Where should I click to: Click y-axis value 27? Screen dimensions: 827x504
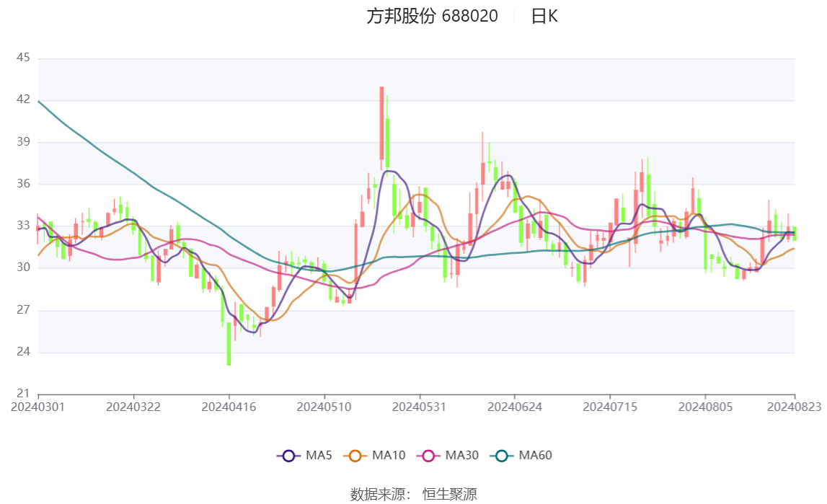[23, 309]
